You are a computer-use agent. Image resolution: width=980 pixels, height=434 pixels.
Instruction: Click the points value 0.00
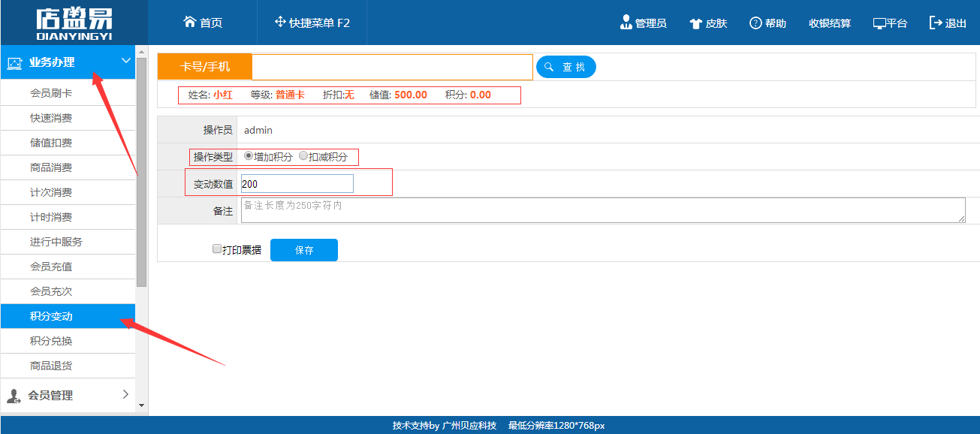481,95
